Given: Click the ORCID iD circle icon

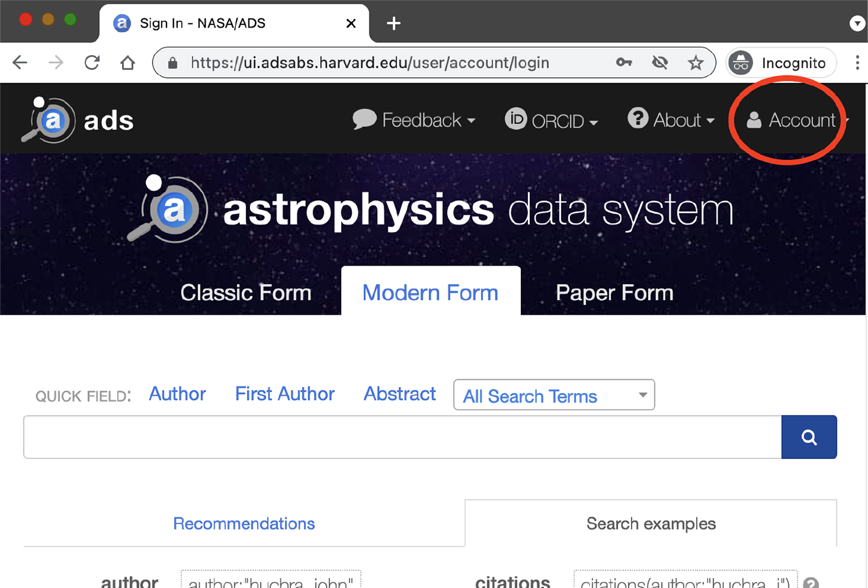Looking at the screenshot, I should click(515, 118).
